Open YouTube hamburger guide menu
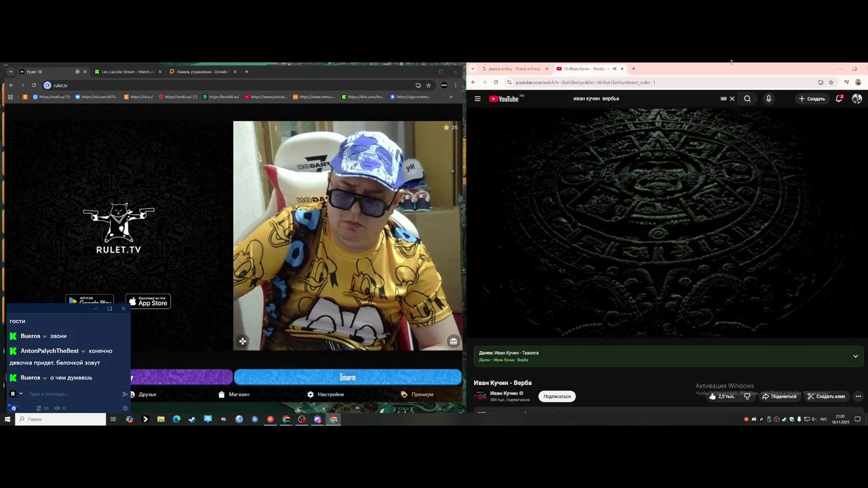This screenshot has width=868, height=488. [x=477, y=98]
